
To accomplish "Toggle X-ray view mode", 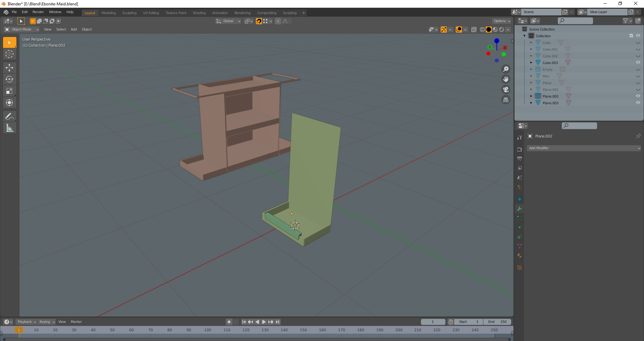I will point(474,30).
